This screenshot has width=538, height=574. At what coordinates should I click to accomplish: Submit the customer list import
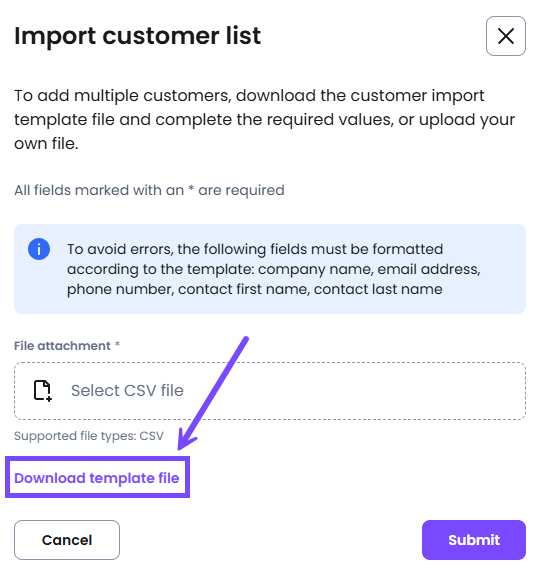tap(474, 540)
